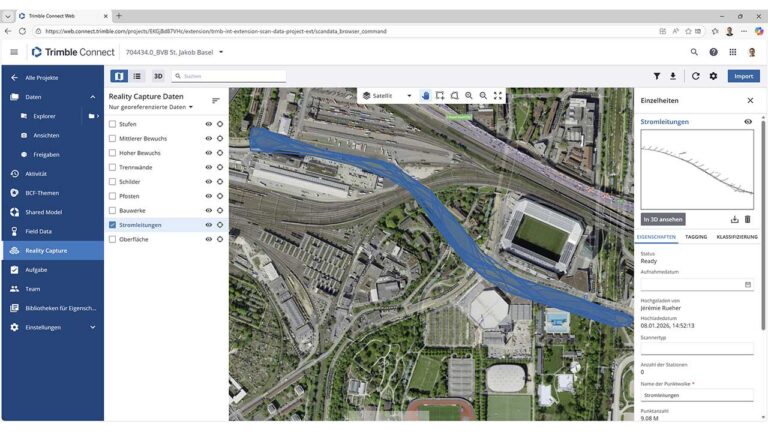Switch to the Tagging tab
This screenshot has width=768, height=432.
[696, 237]
